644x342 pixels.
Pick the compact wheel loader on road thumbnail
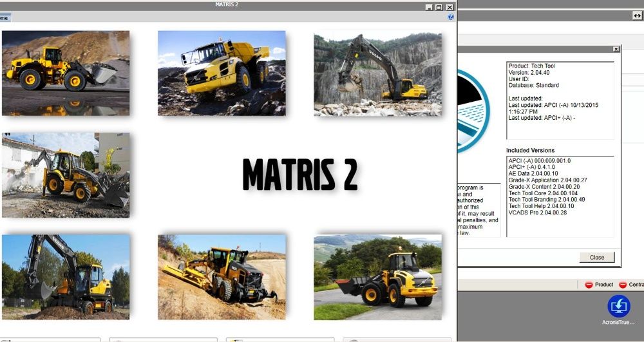click(x=378, y=277)
